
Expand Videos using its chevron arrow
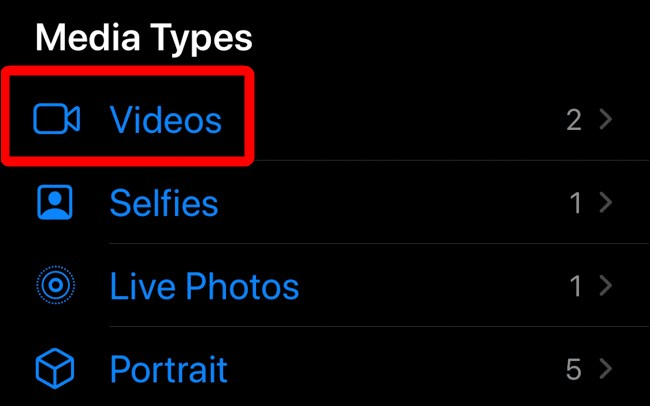[x=605, y=120]
